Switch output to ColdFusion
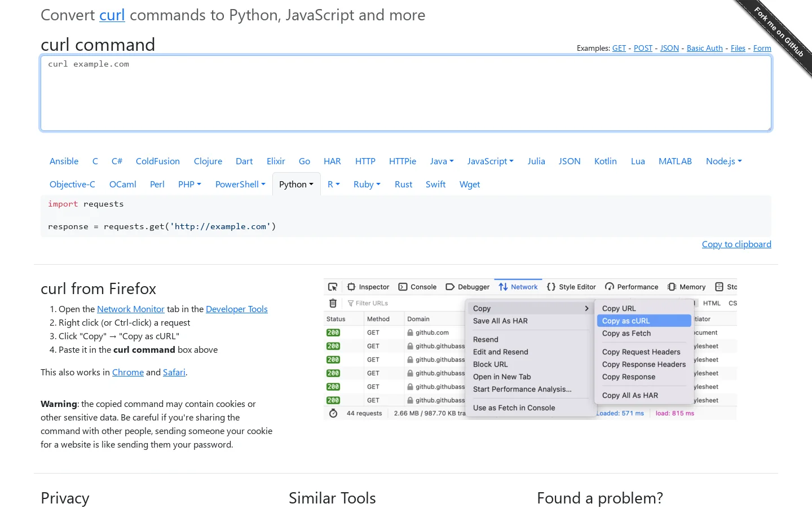Screen dimensions: 812x508 coord(158,161)
